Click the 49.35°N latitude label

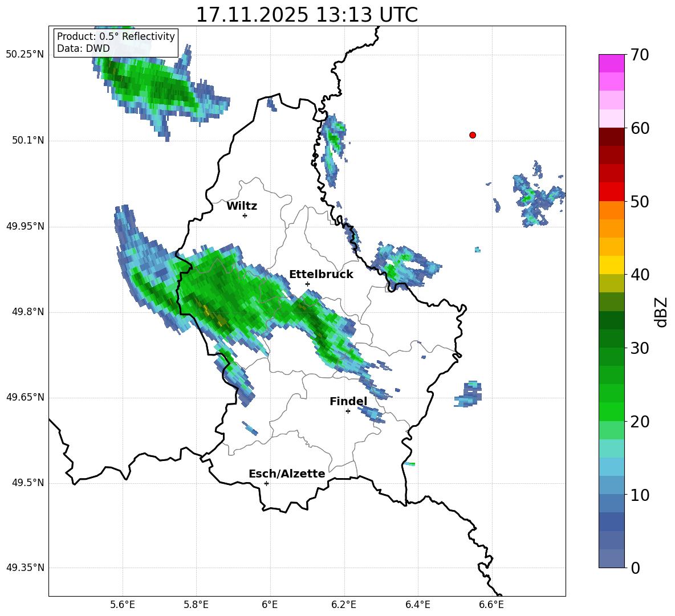point(25,568)
